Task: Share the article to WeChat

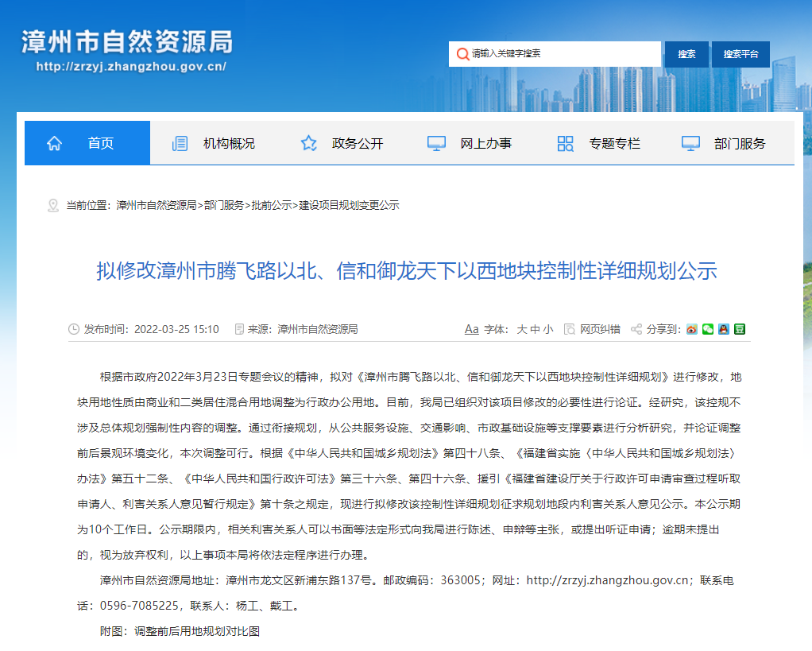Action: [x=707, y=329]
